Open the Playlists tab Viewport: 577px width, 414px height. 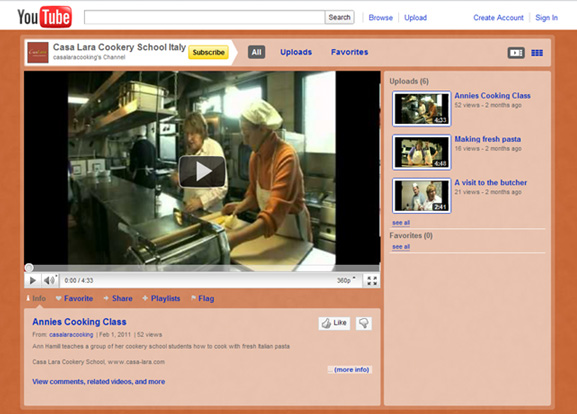point(162,298)
